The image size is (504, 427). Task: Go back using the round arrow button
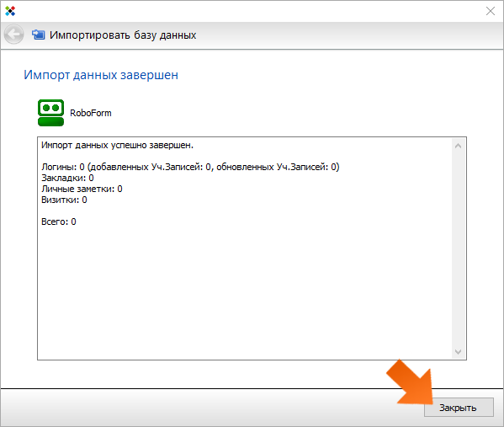point(13,35)
